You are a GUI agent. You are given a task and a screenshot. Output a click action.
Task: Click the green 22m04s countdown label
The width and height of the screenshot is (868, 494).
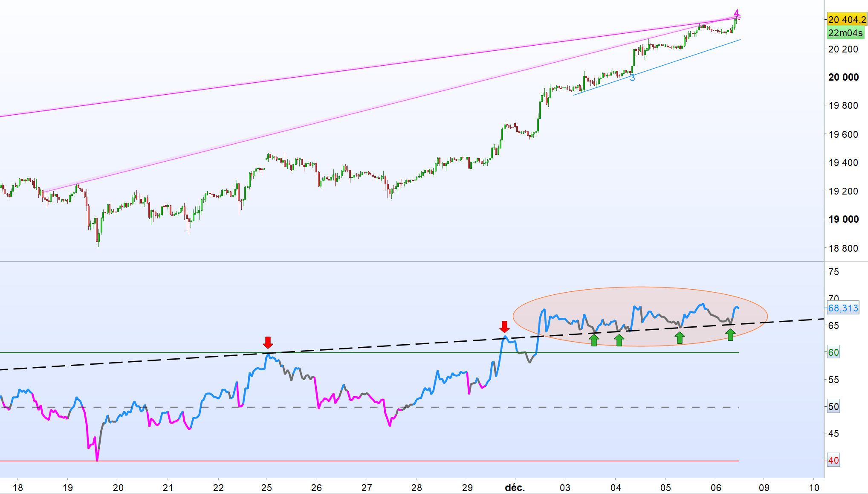[845, 33]
